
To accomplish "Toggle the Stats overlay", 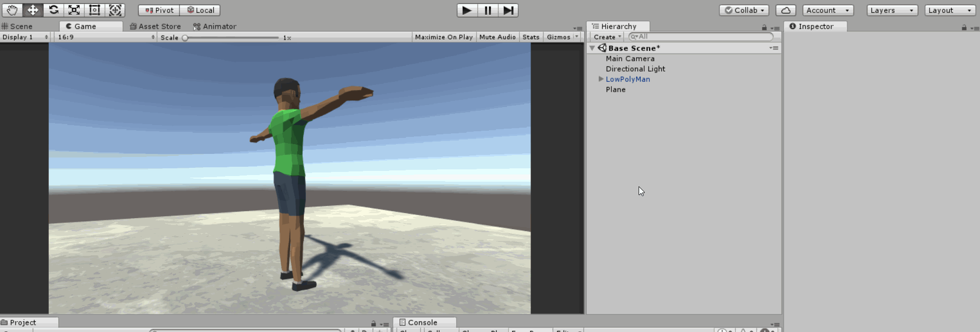I will click(x=531, y=37).
